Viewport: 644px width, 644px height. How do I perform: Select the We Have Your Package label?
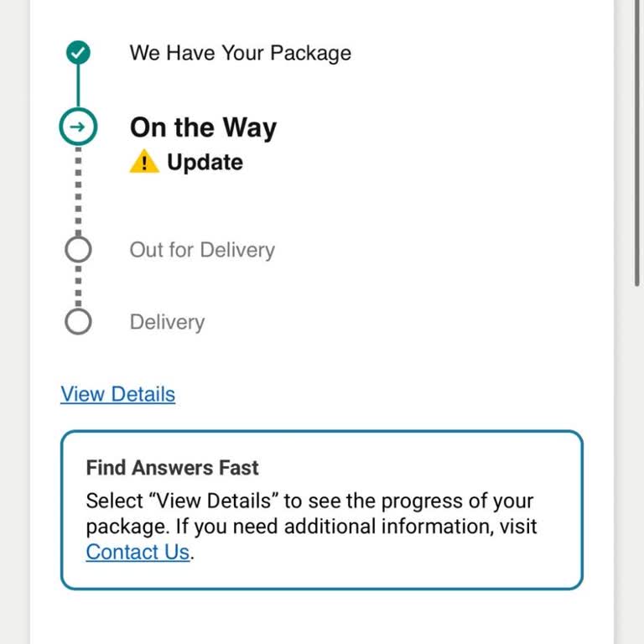coord(240,53)
